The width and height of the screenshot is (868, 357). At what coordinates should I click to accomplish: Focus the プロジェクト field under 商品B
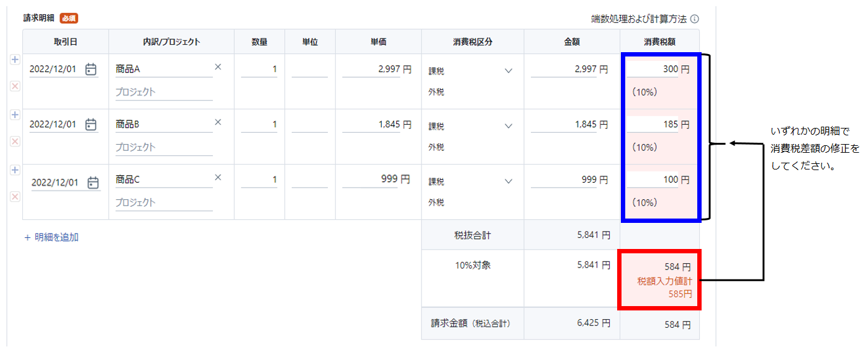164,148
